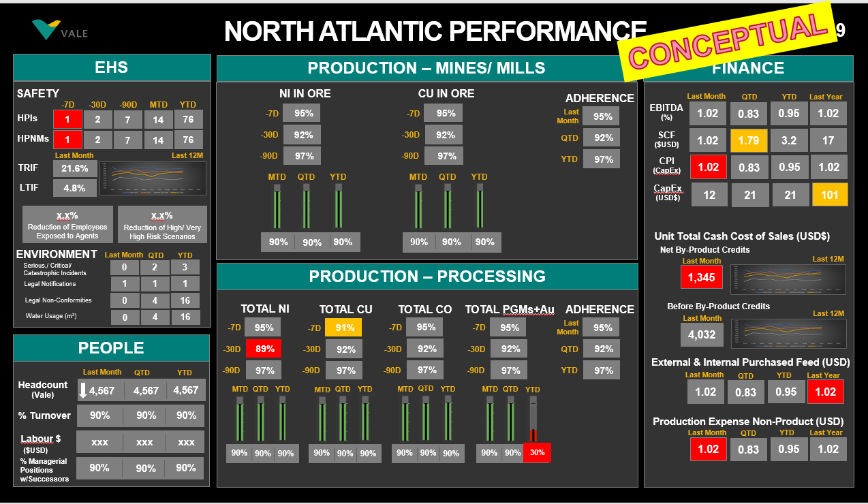The height and width of the screenshot is (504, 868).
Task: Select Managerial Positions w/Successors YTD 90%
Action: pyautogui.click(x=186, y=468)
